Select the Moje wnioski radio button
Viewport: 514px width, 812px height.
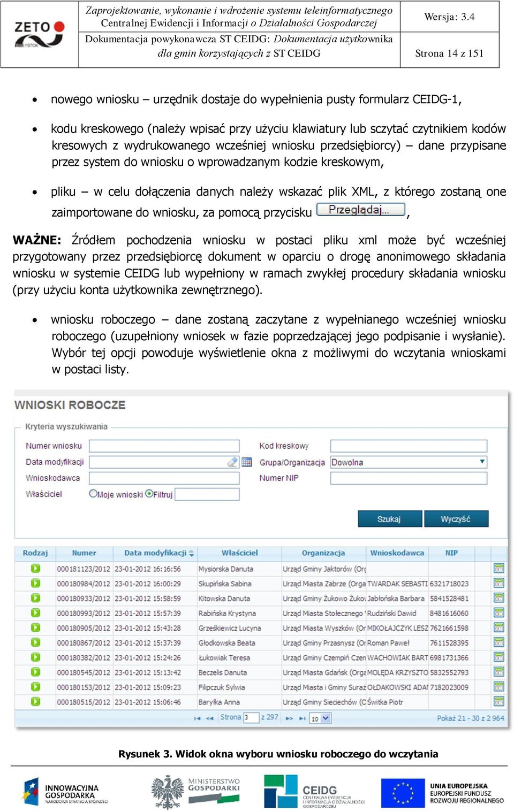coord(93,493)
